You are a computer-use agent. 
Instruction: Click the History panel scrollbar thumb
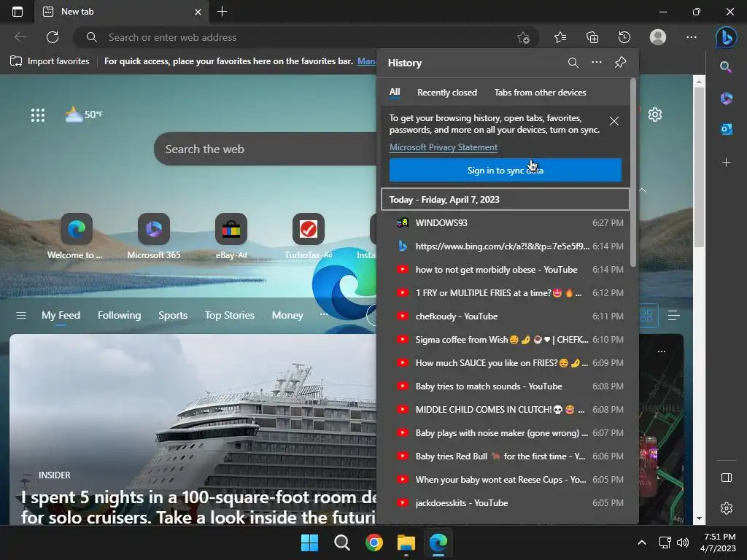pos(633,172)
